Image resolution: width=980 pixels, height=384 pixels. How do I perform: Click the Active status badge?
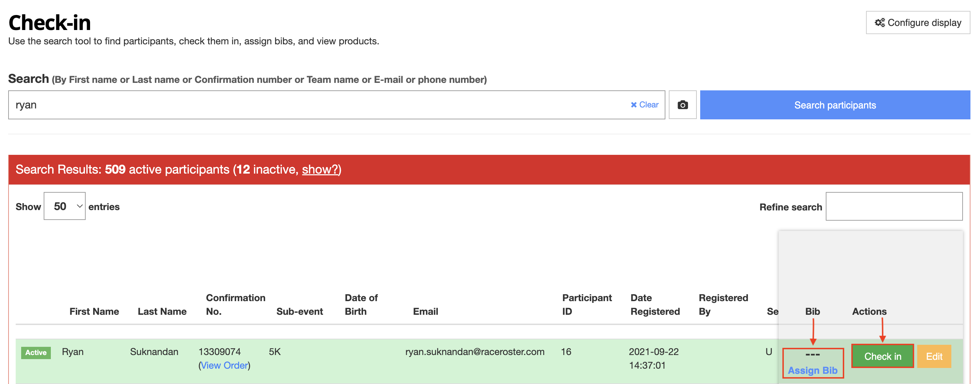pyautogui.click(x=36, y=352)
